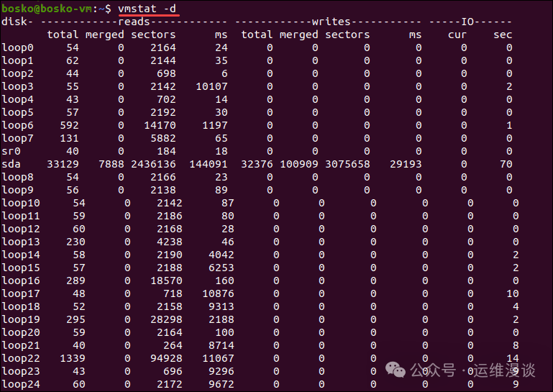Select the loop16 device name
The height and width of the screenshot is (392, 553).
(x=21, y=281)
